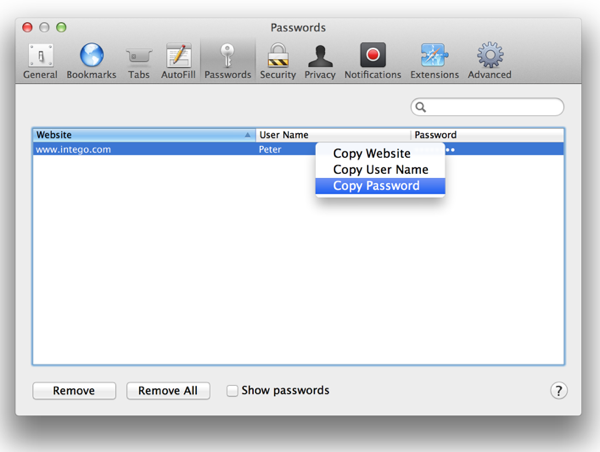This screenshot has width=600, height=452.
Task: Click the Peter user name cell
Action: [270, 149]
